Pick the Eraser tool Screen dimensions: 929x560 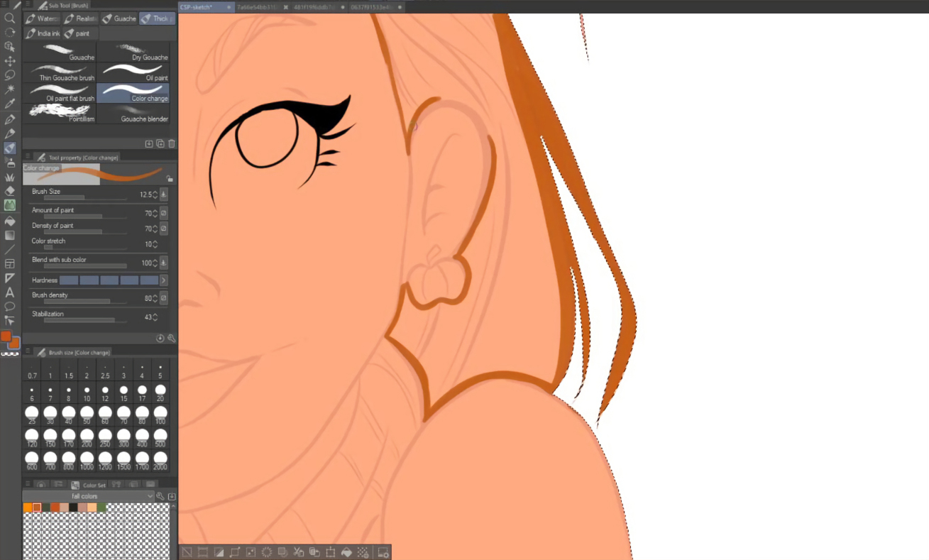click(10, 190)
